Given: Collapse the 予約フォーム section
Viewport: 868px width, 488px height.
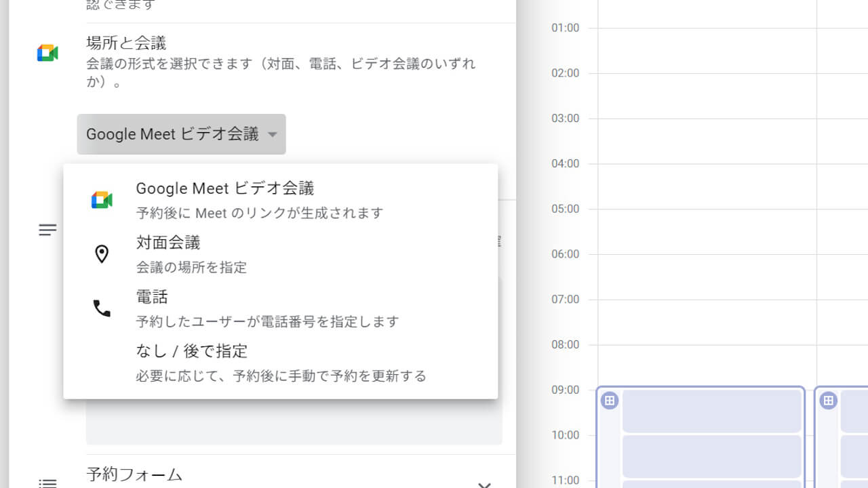Looking at the screenshot, I should [x=484, y=484].
